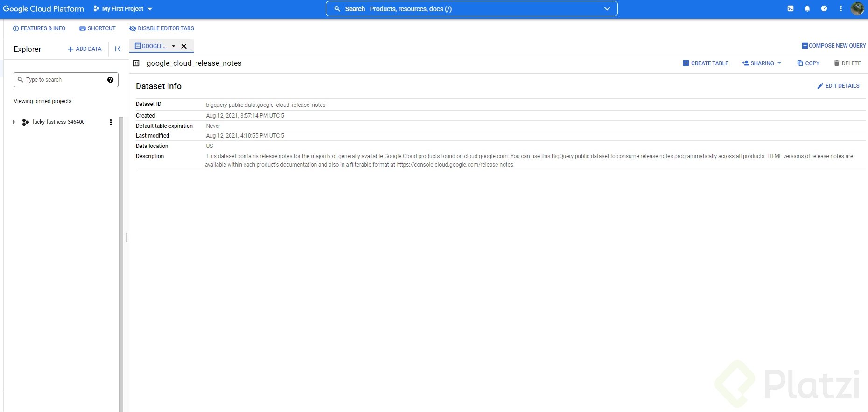868x412 pixels.
Task: Click Add Data in Explorer
Action: coord(84,49)
